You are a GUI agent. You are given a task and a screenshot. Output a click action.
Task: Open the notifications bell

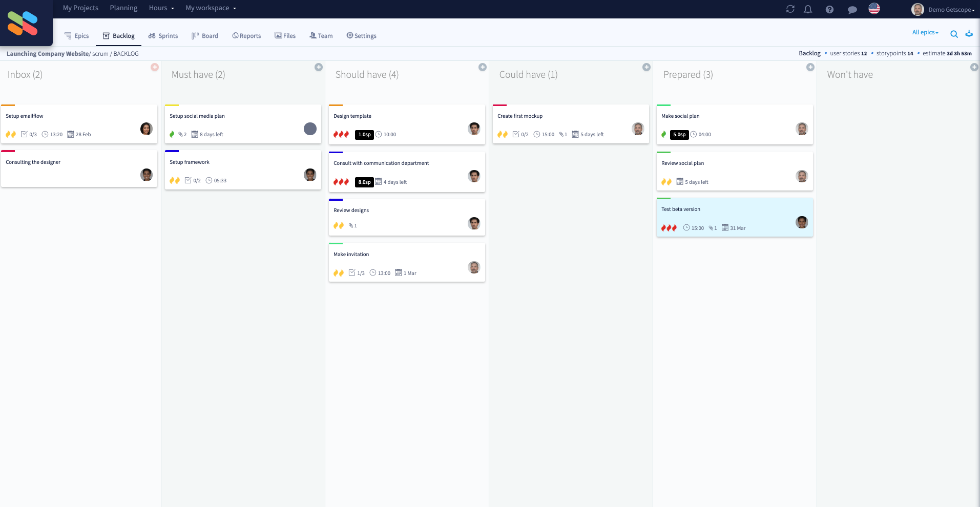(x=808, y=9)
